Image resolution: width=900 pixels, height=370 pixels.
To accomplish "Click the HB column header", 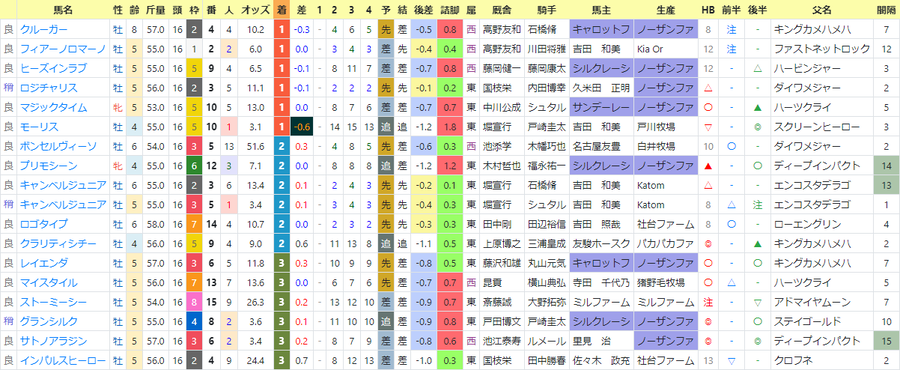I will [x=708, y=10].
